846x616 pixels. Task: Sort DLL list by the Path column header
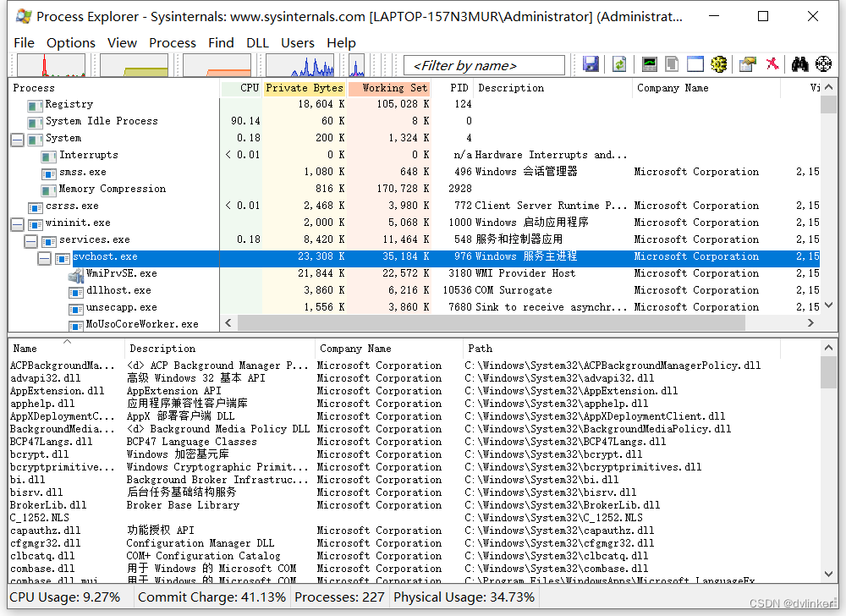pos(620,349)
